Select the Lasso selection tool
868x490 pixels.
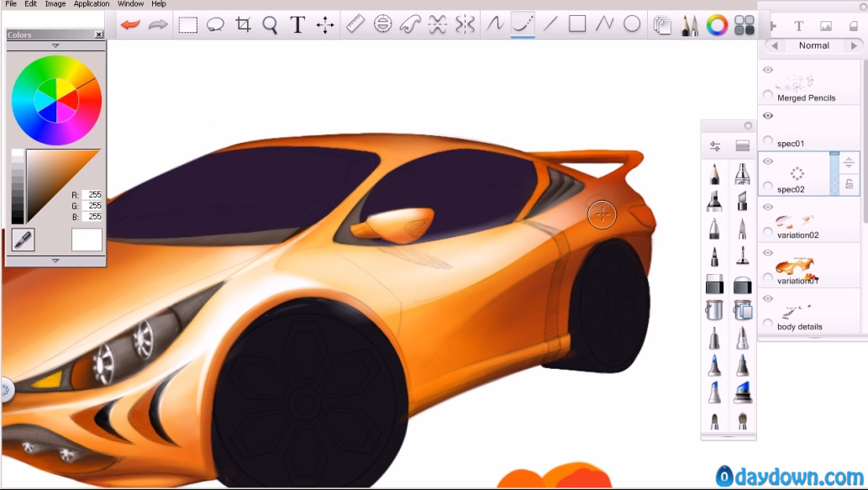coord(215,24)
